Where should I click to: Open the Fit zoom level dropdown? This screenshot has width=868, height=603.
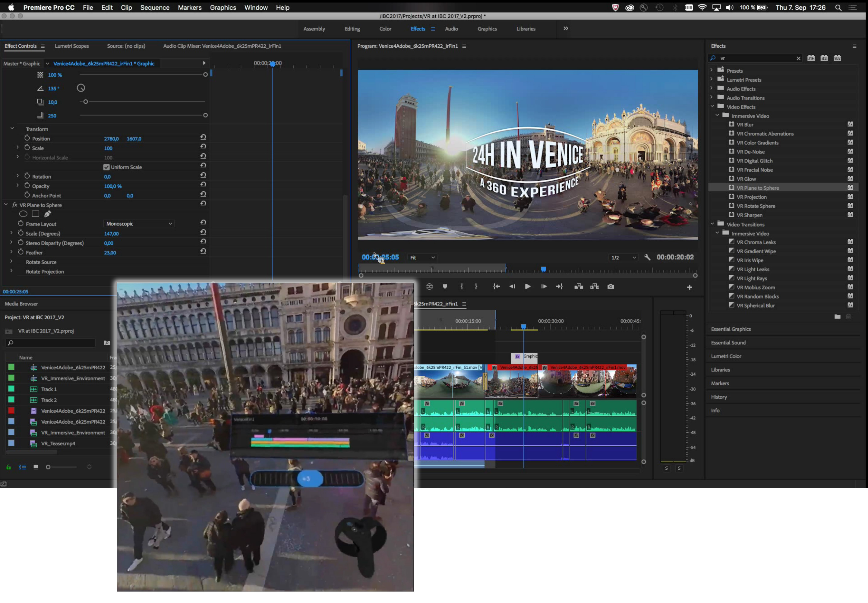[422, 258]
